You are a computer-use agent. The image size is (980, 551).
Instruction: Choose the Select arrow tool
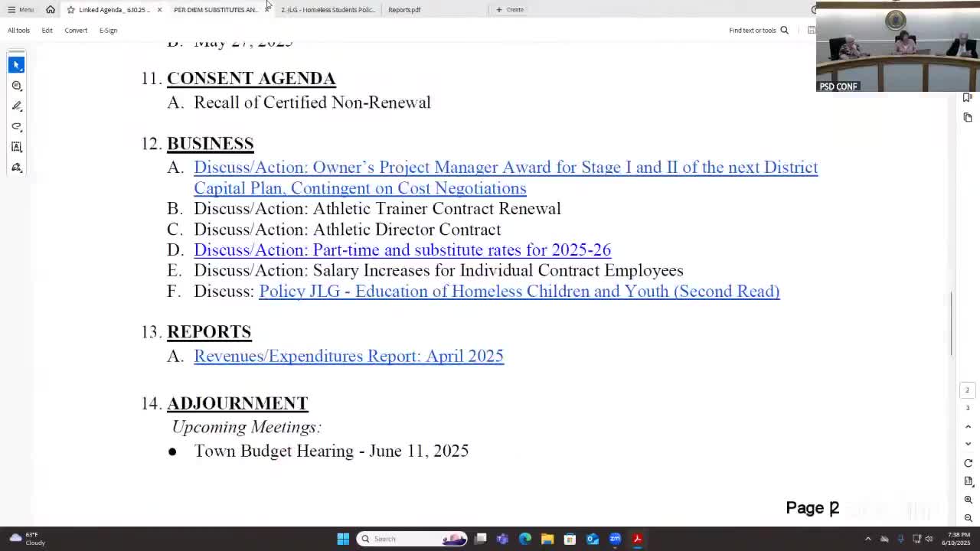(x=17, y=65)
